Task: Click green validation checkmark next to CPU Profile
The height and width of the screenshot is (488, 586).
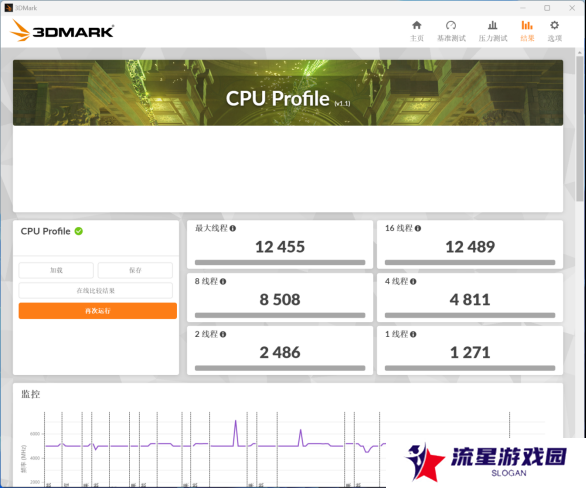Action: pos(78,231)
